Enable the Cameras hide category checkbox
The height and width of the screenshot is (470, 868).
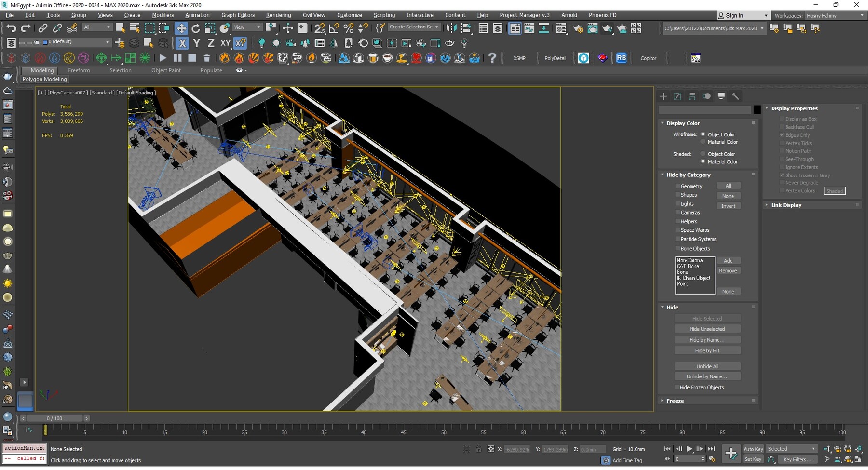pyautogui.click(x=678, y=213)
